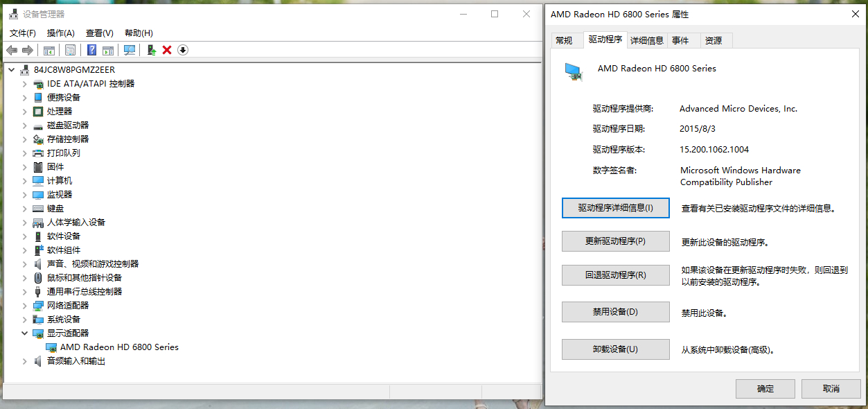This screenshot has width=868, height=409.
Task: Open the 文件(F) menu
Action: (x=23, y=33)
